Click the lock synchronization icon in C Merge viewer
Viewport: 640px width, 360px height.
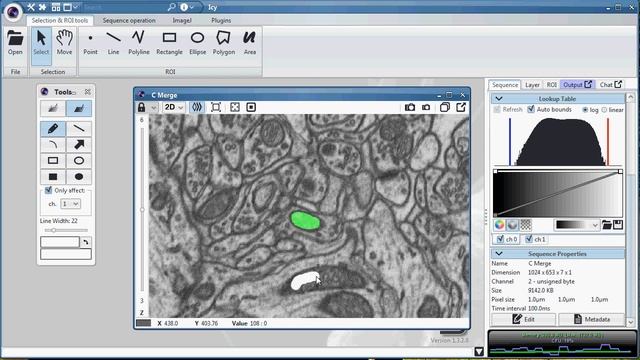[x=141, y=107]
